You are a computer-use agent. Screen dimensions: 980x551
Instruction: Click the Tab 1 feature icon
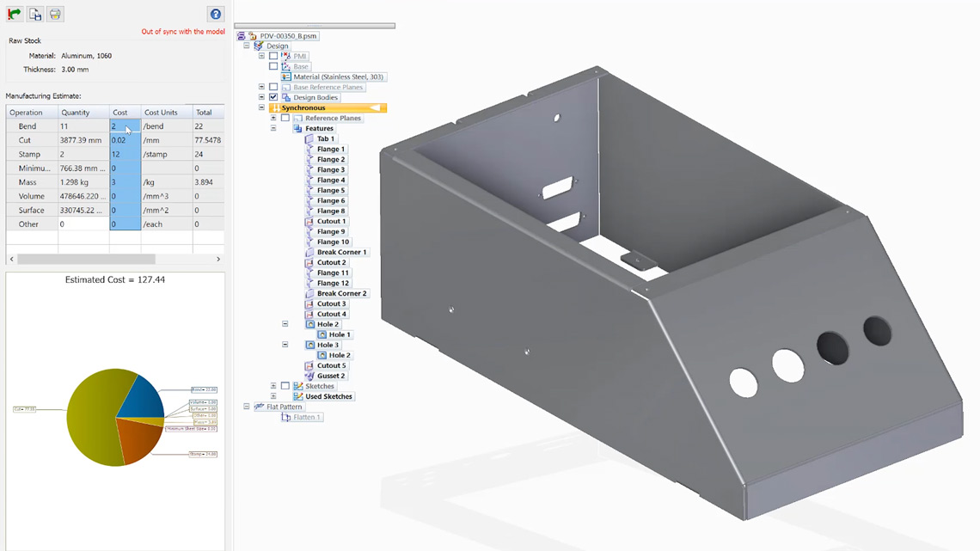309,138
